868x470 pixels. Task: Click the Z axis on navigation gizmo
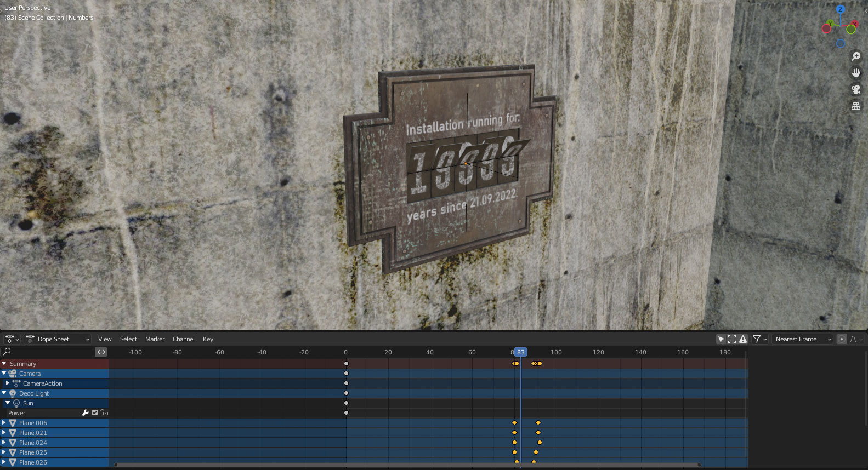click(840, 9)
